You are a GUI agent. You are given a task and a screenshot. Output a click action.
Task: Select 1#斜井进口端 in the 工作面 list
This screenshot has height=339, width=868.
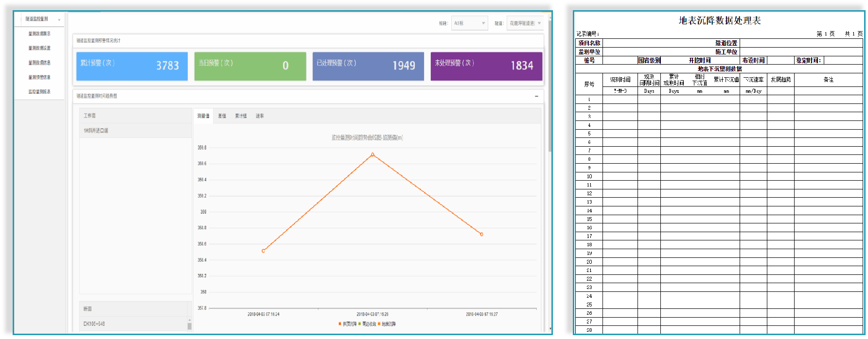96,131
